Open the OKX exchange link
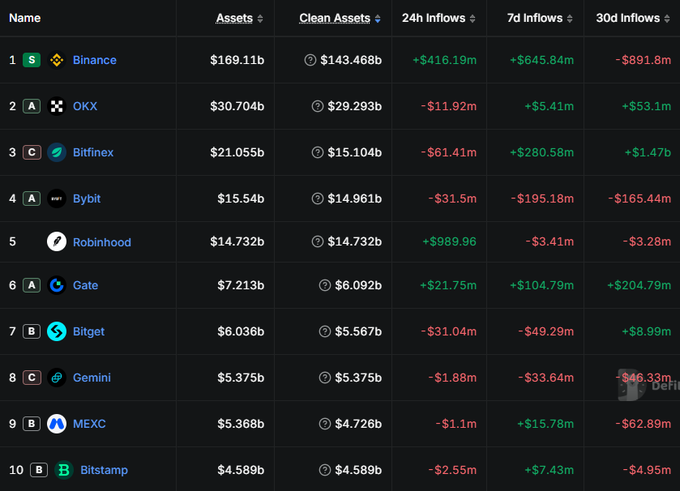Screen dimensions: 680x491 pos(85,106)
